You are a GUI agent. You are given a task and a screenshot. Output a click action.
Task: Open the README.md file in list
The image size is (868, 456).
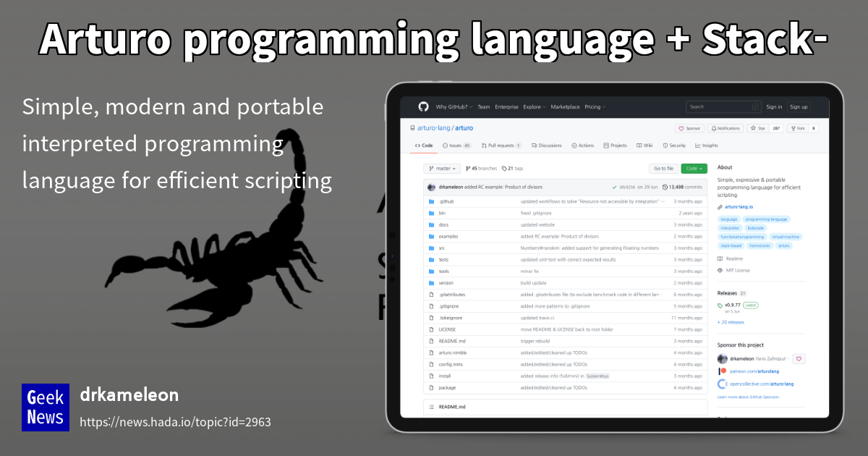[451, 341]
